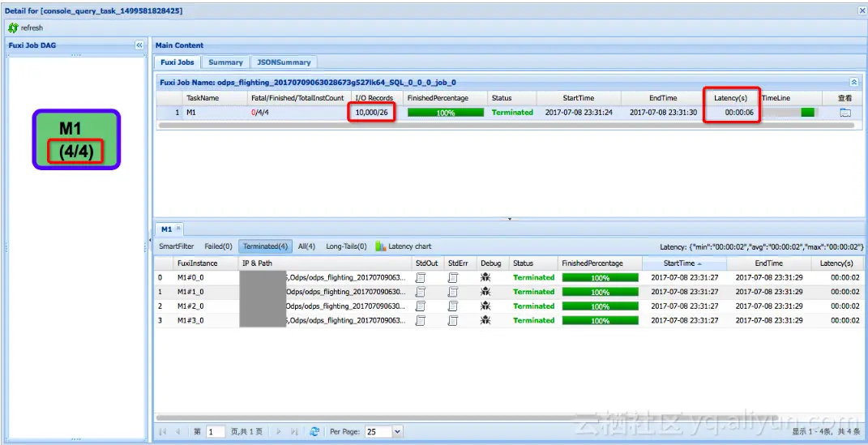Image resolution: width=868 pixels, height=445 pixels.
Task: Select the M1 lower panel tab
Action: point(167,229)
